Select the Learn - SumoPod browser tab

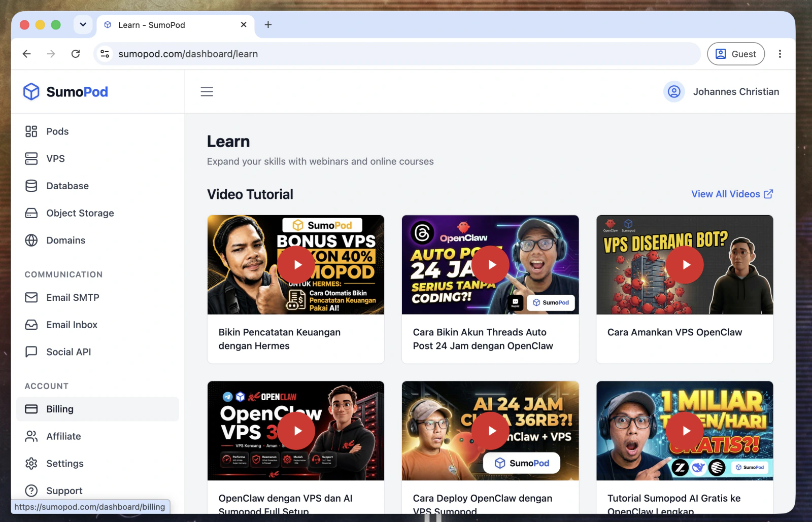click(x=176, y=25)
